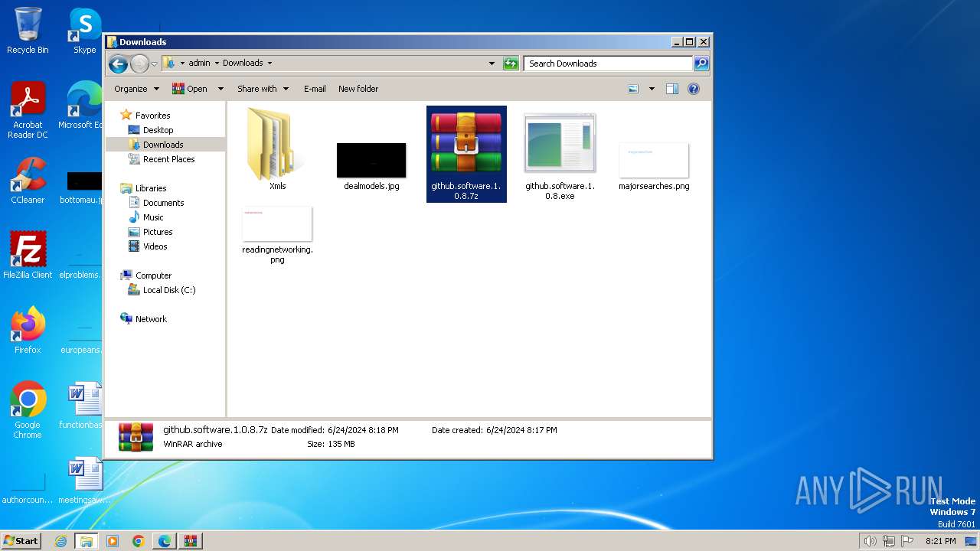Expand the arrow after Downloads breadcrumb

click(x=269, y=64)
